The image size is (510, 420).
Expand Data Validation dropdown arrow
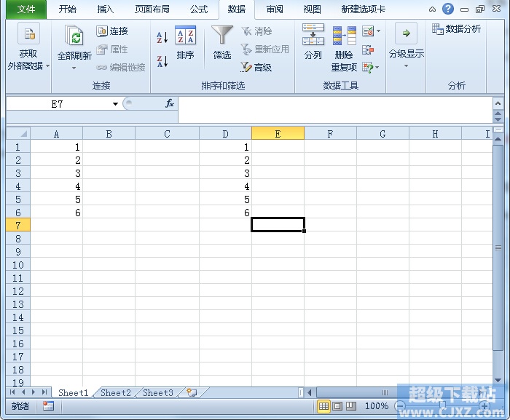pyautogui.click(x=378, y=31)
